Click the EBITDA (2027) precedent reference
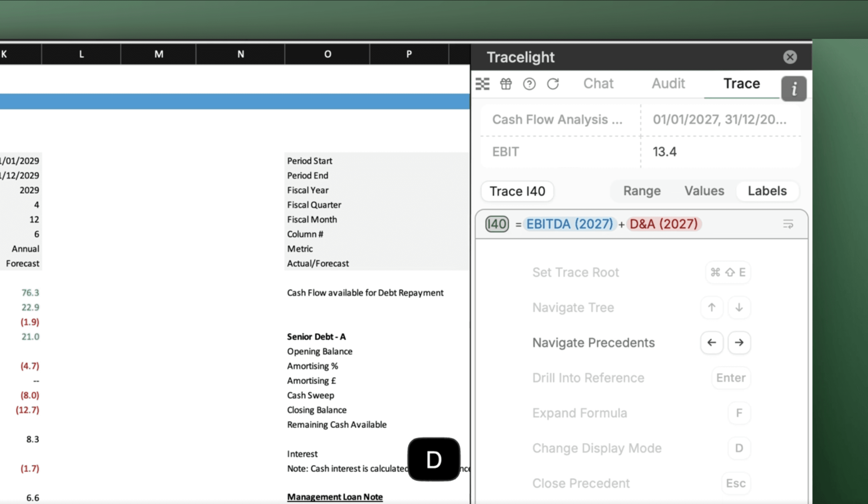The height and width of the screenshot is (504, 868). click(x=570, y=224)
